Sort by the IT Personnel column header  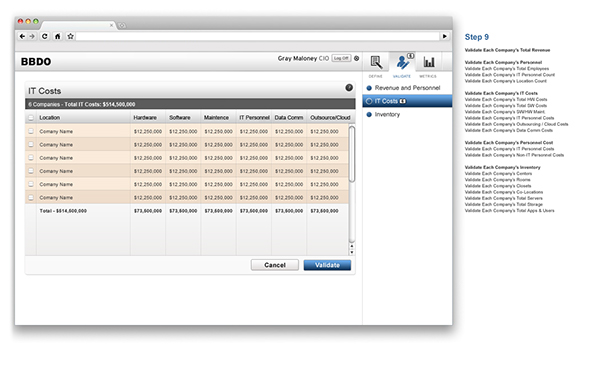point(254,117)
